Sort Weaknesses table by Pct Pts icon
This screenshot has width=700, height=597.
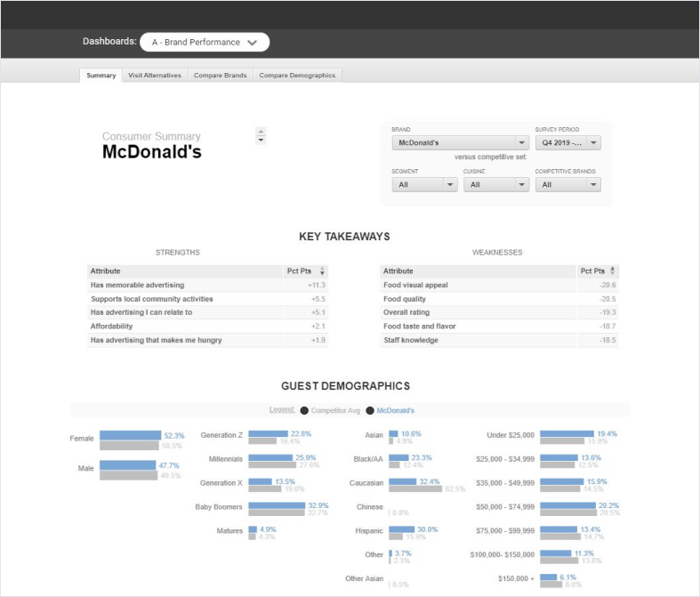[x=613, y=270]
